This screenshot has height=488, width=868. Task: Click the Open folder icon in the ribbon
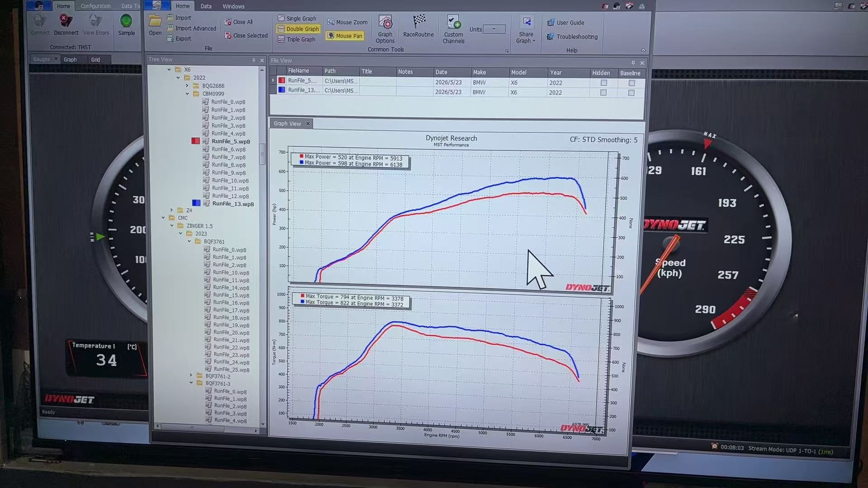coord(155,25)
